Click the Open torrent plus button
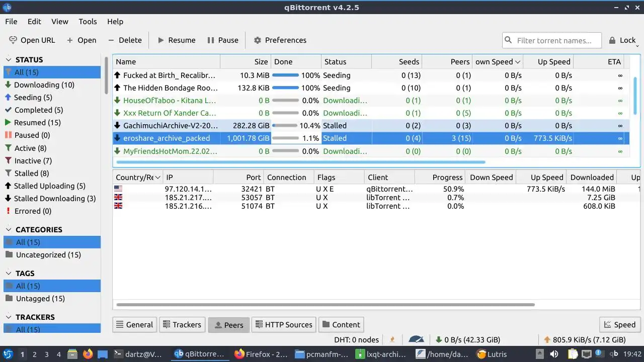The height and width of the screenshot is (362, 644). [81, 40]
